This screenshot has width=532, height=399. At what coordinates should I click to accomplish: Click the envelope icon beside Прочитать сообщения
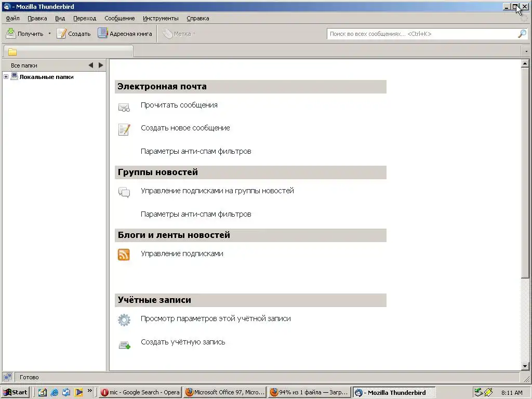(x=124, y=108)
